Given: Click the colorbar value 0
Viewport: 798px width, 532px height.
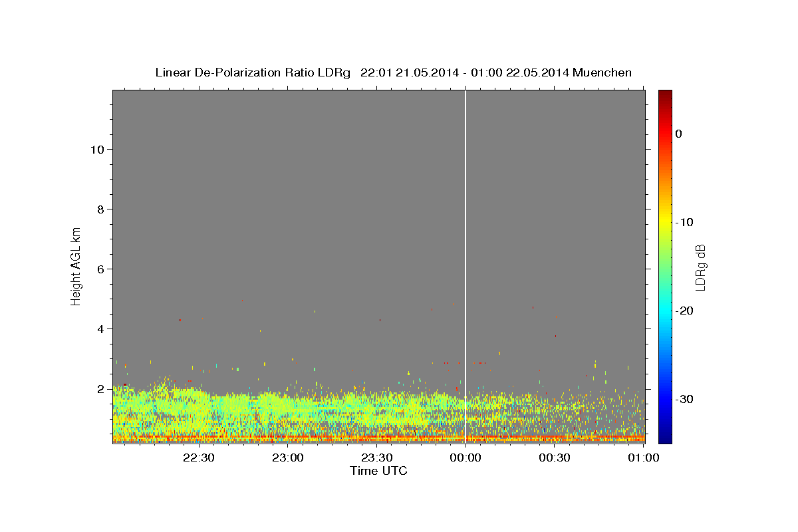Looking at the screenshot, I should coord(678,134).
